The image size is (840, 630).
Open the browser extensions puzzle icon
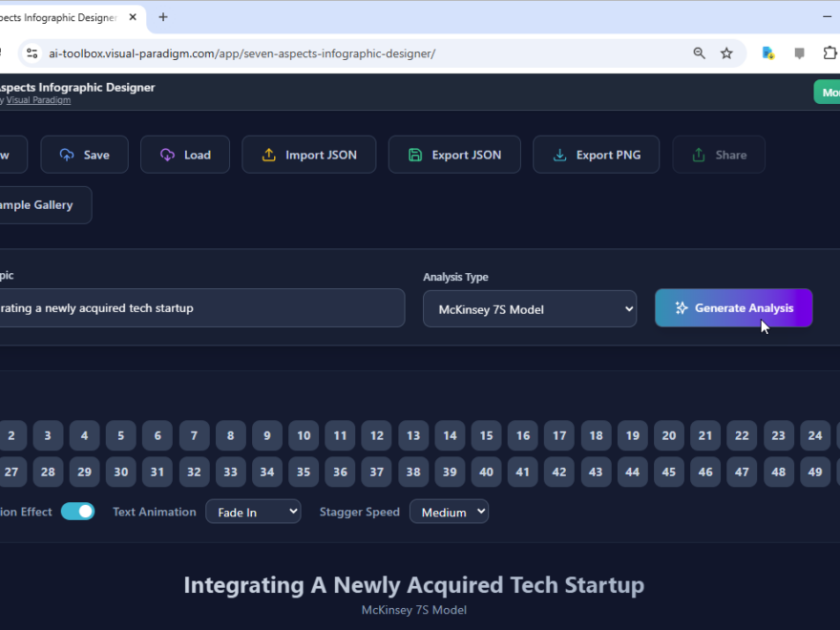coord(829,53)
